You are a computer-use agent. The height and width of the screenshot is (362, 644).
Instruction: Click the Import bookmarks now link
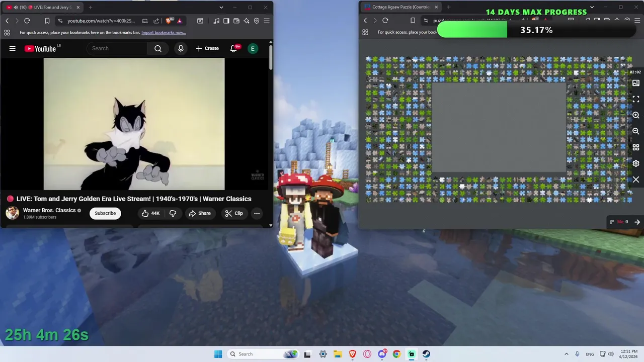[164, 32]
